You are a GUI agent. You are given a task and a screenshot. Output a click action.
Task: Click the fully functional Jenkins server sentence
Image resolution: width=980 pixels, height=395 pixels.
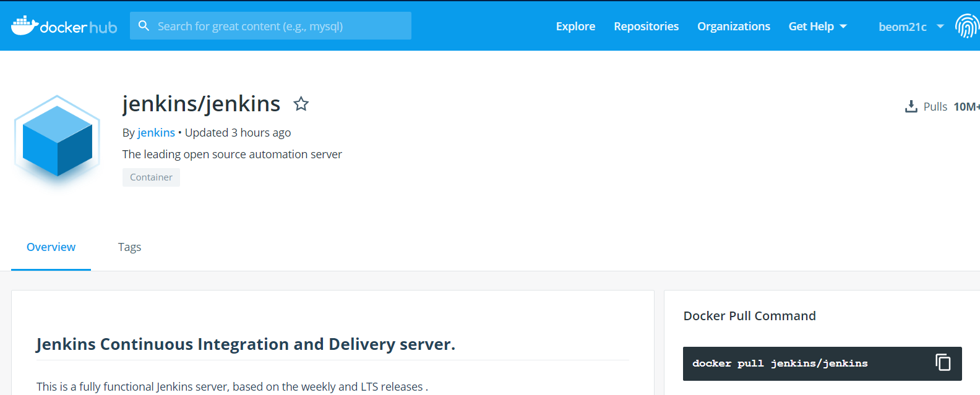coord(232,387)
